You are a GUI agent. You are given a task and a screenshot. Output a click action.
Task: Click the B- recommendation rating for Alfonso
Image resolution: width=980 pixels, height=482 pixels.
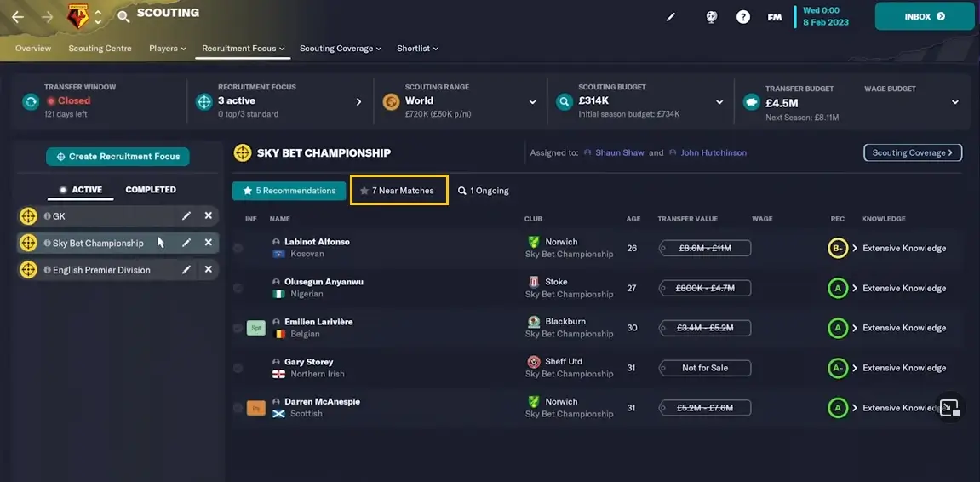[838, 248]
